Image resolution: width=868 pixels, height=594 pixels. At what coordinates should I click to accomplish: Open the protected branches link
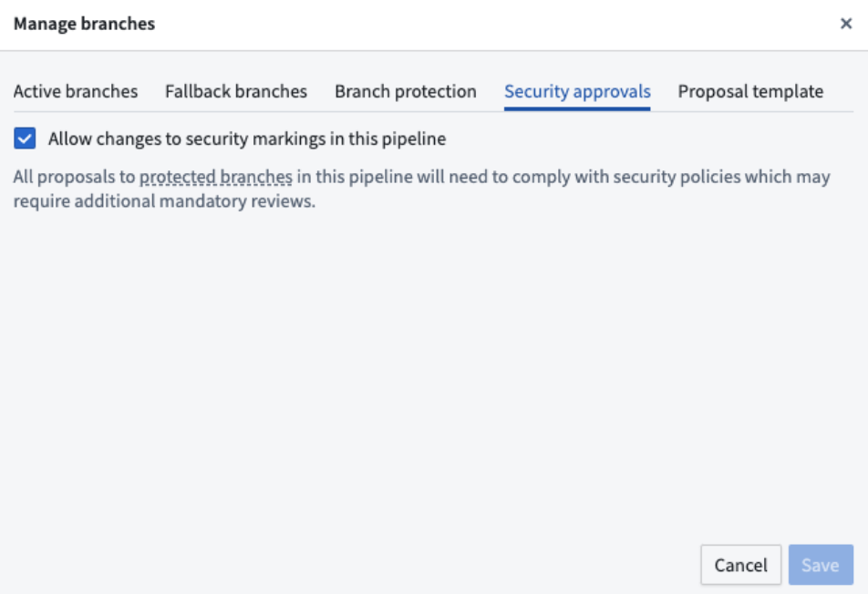pyautogui.click(x=216, y=177)
